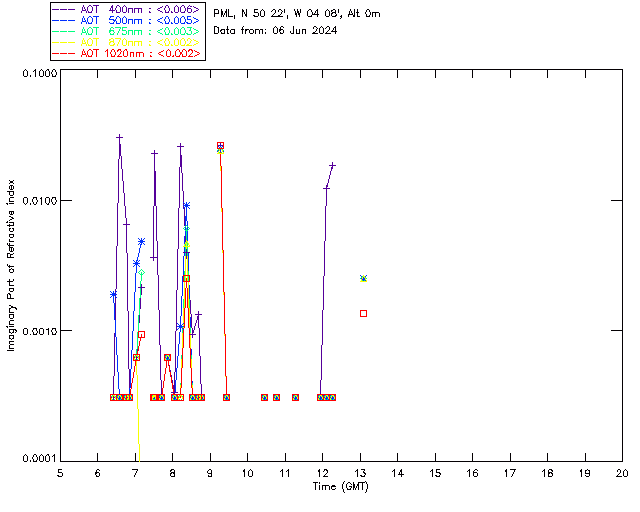This screenshot has height=512, width=640.
Task: Click the topmost purple plus marker near 6.5 GMT
Action: [119, 138]
